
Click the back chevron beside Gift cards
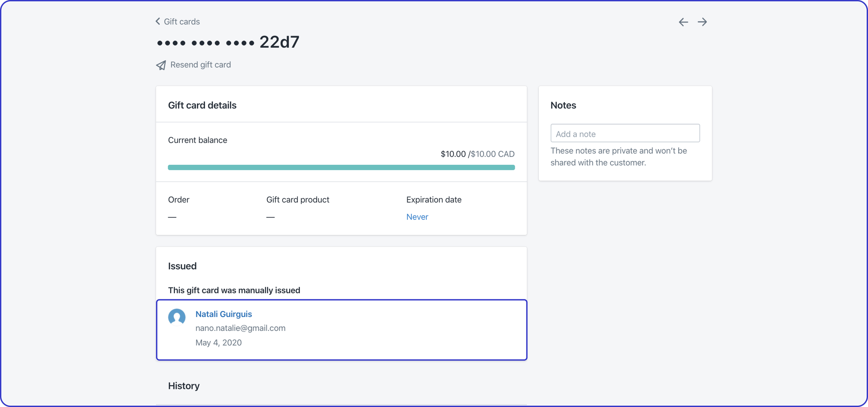[x=158, y=22]
